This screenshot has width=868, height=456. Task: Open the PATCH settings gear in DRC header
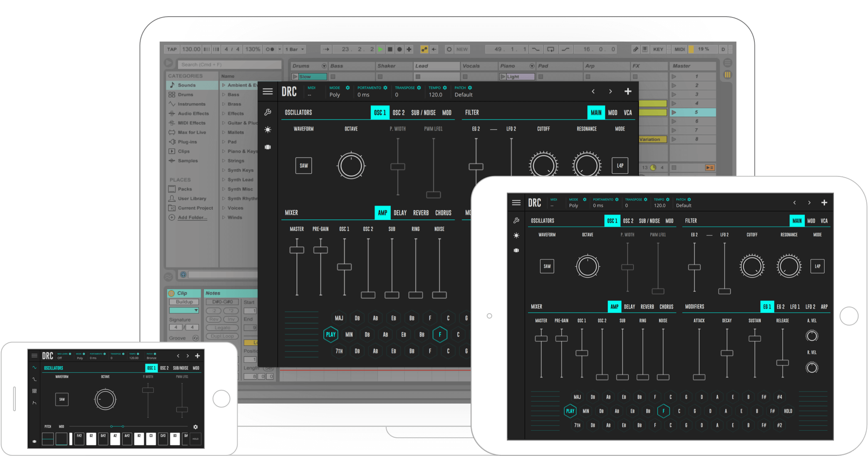[470, 87]
